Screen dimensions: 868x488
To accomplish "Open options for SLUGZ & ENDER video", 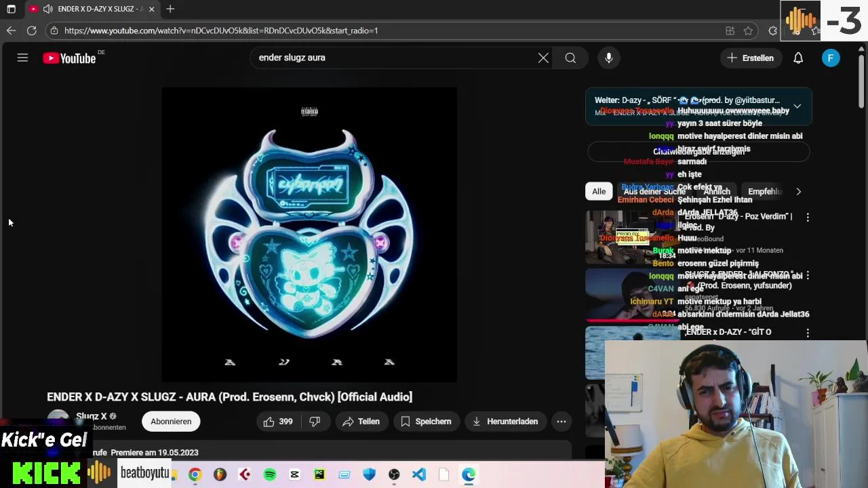I will pos(808,276).
